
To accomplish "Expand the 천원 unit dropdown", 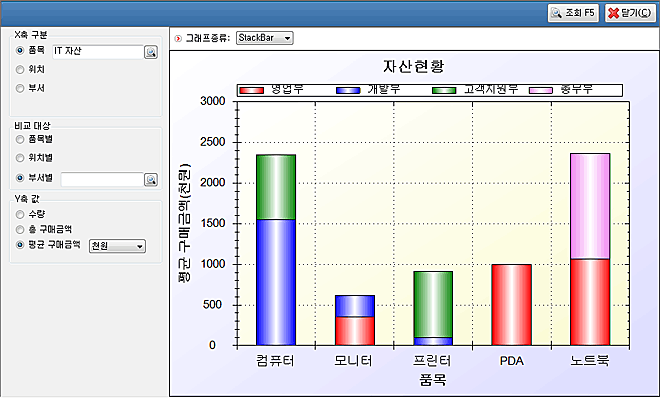I will [x=117, y=246].
